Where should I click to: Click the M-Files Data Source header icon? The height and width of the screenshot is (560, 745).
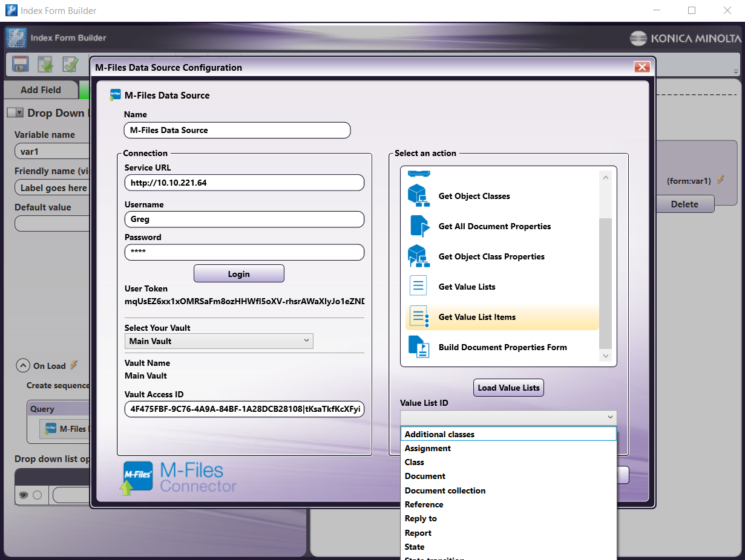(x=115, y=95)
